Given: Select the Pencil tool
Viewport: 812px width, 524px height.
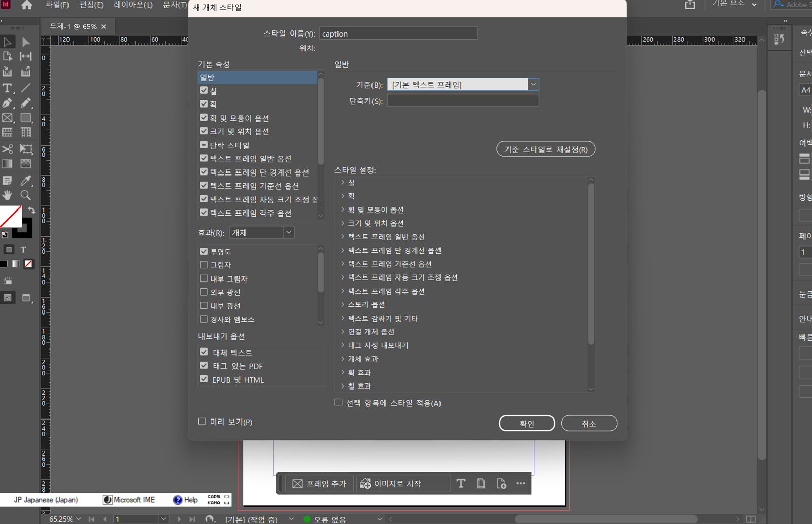Looking at the screenshot, I should point(26,103).
